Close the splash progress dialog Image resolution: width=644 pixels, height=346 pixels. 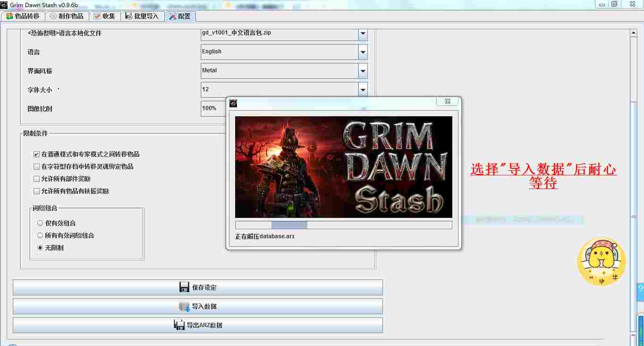(x=447, y=102)
